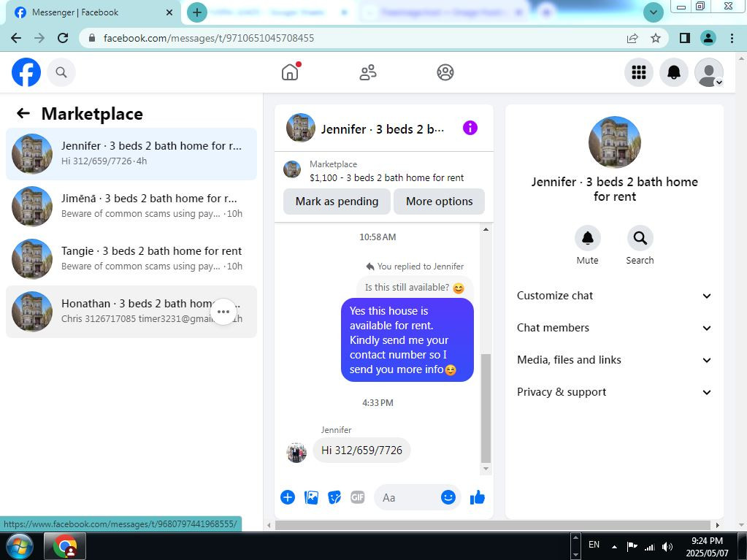Toggle conversation info purple icon
This screenshot has height=560, width=747.
[x=470, y=128]
